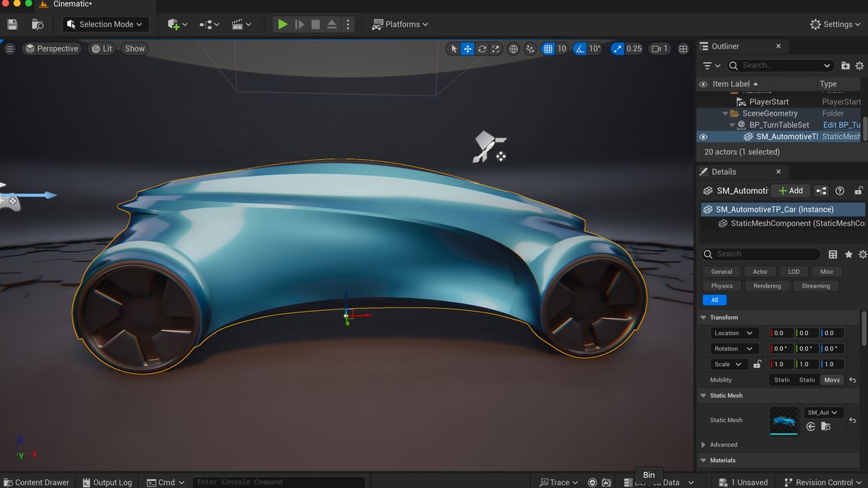868x488 pixels.
Task: Open the Quickly Add to Project menu
Action: (174, 24)
